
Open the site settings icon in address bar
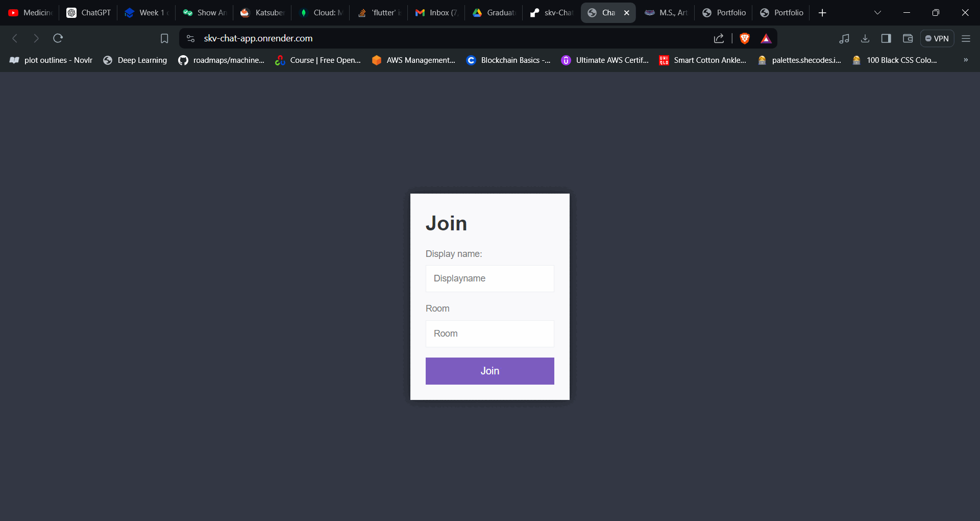[x=190, y=38]
